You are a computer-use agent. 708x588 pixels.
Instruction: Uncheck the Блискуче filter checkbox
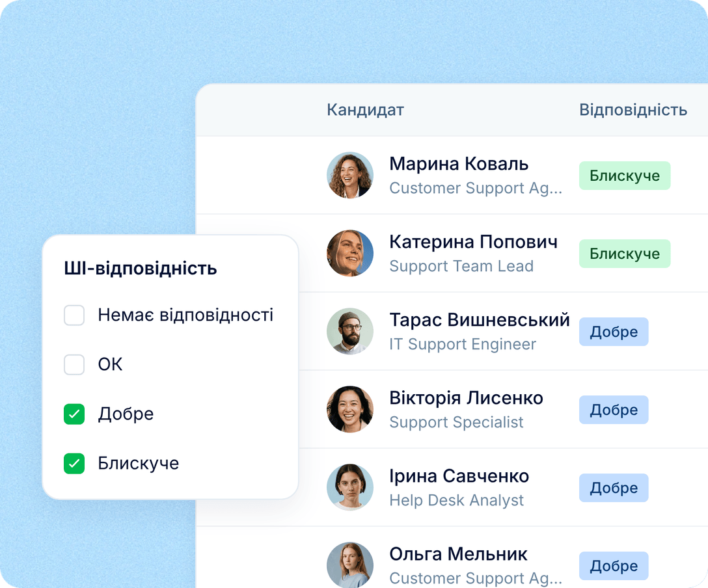pos(74,464)
